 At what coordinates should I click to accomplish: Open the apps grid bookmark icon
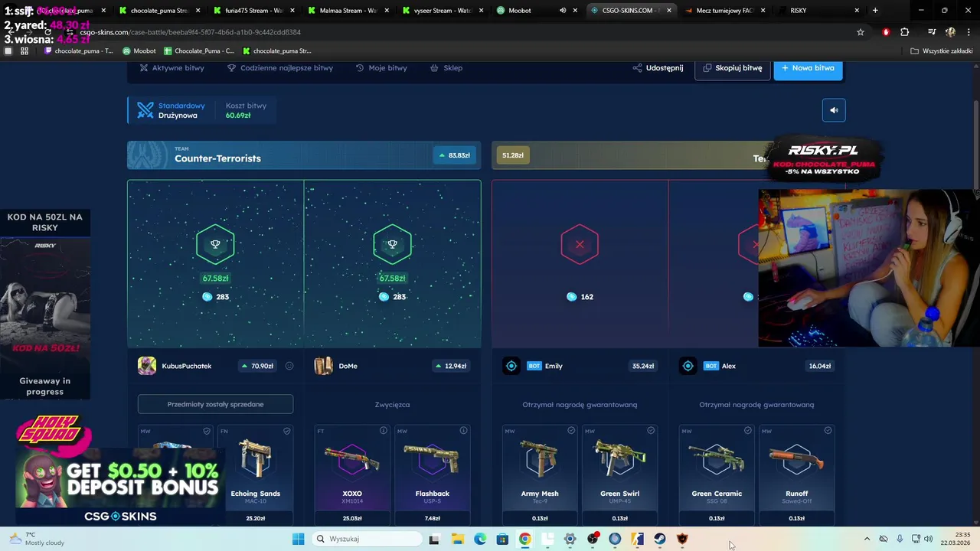[x=24, y=51]
